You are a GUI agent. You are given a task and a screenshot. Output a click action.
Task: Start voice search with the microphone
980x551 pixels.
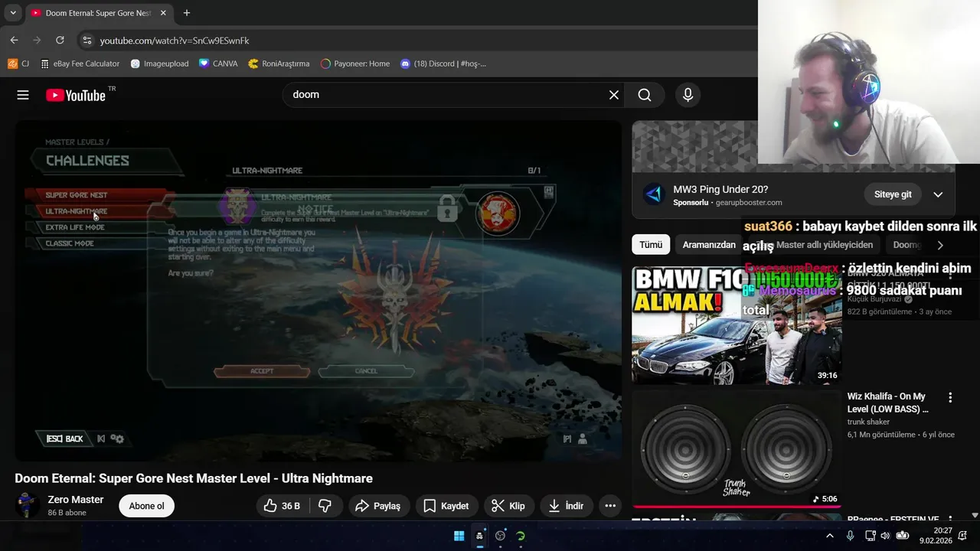click(688, 95)
